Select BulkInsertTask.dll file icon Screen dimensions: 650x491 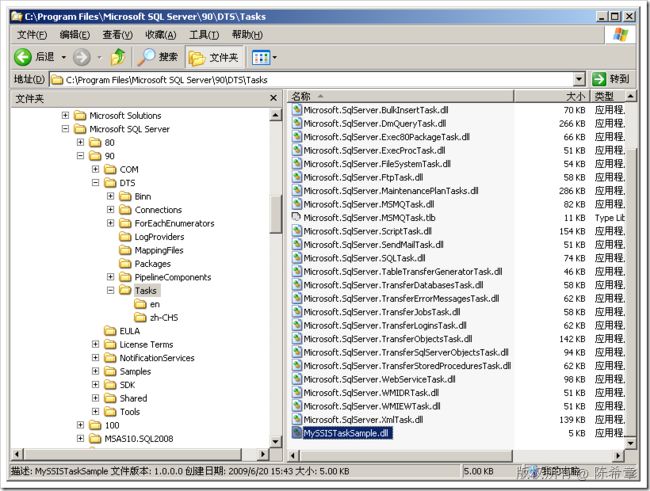point(296,110)
